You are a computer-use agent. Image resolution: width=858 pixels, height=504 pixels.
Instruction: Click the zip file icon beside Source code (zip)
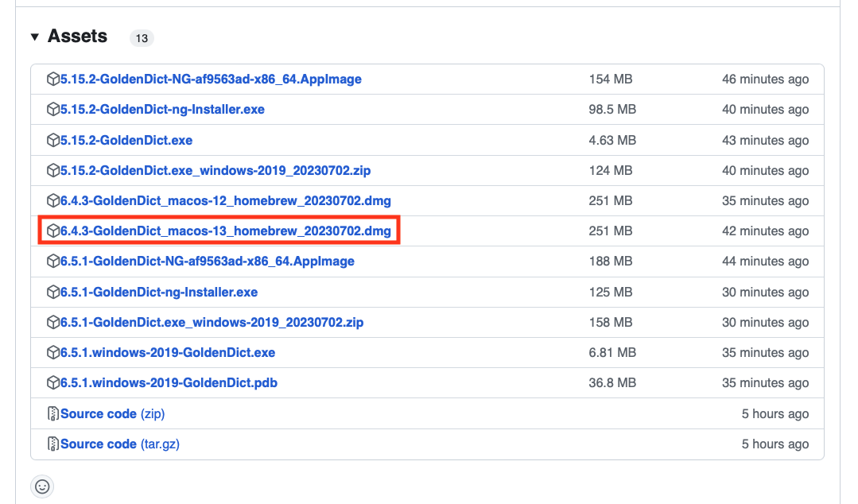click(x=53, y=413)
